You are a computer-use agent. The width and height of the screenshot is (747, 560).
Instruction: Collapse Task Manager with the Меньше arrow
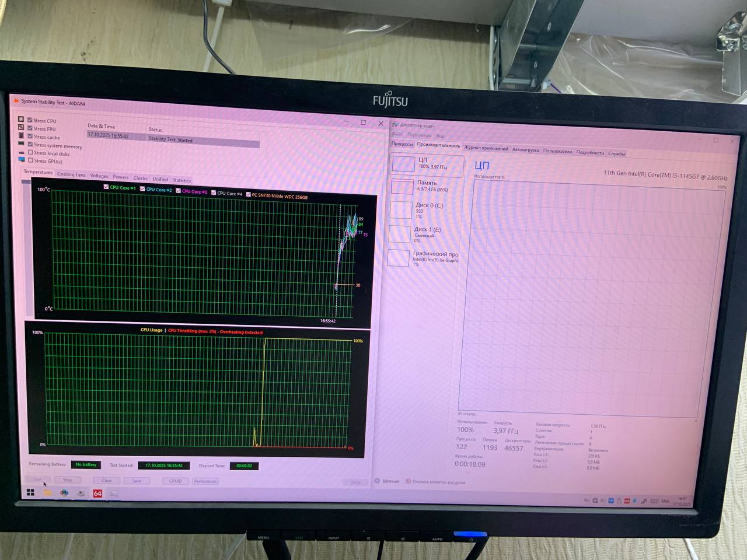378,481
